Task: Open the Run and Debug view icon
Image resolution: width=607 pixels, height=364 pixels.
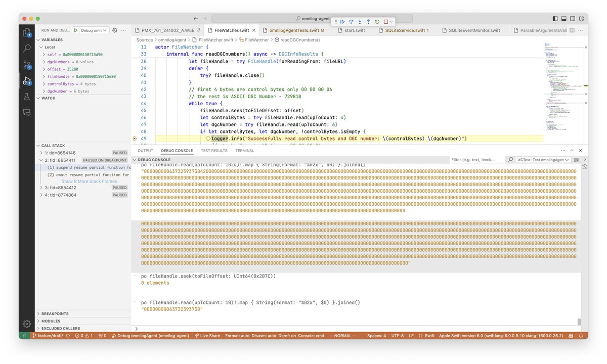Action: point(27,81)
